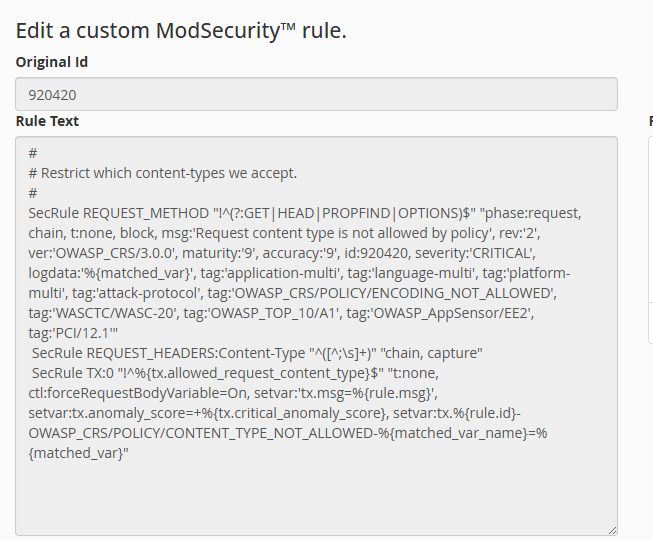Click the "Edit a custom ModSecurity™ rule" heading
Screen dimensions: 653x540
[x=181, y=30]
